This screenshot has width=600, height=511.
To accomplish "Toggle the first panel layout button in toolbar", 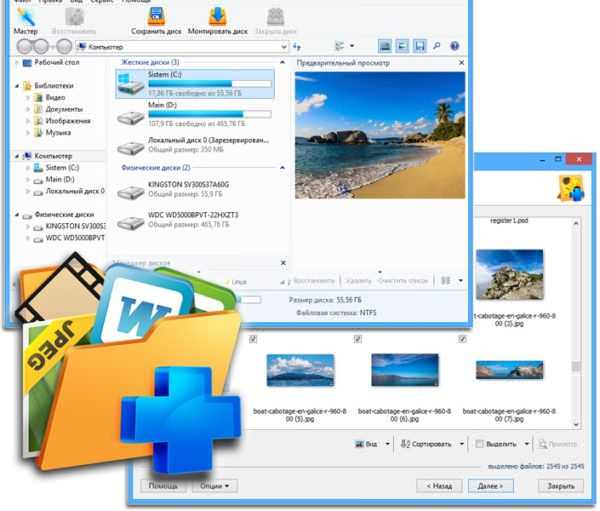I will pyautogui.click(x=385, y=46).
